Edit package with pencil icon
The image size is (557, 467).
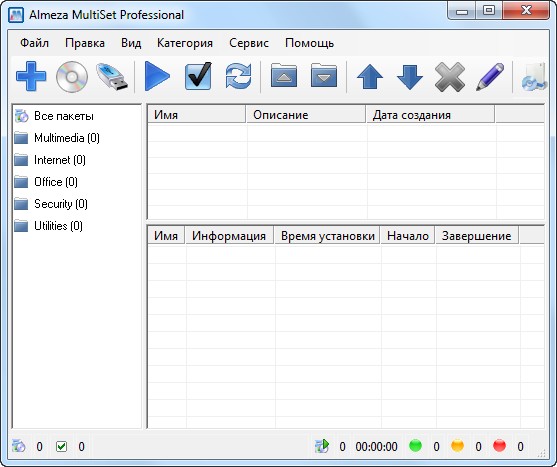[490, 76]
